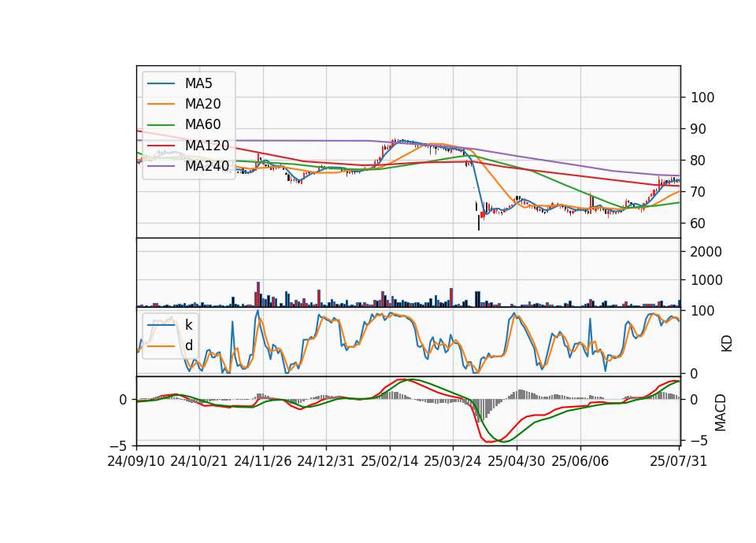Click the orange MA20 legend line sample
The width and height of the screenshot is (756, 543).
point(161,104)
